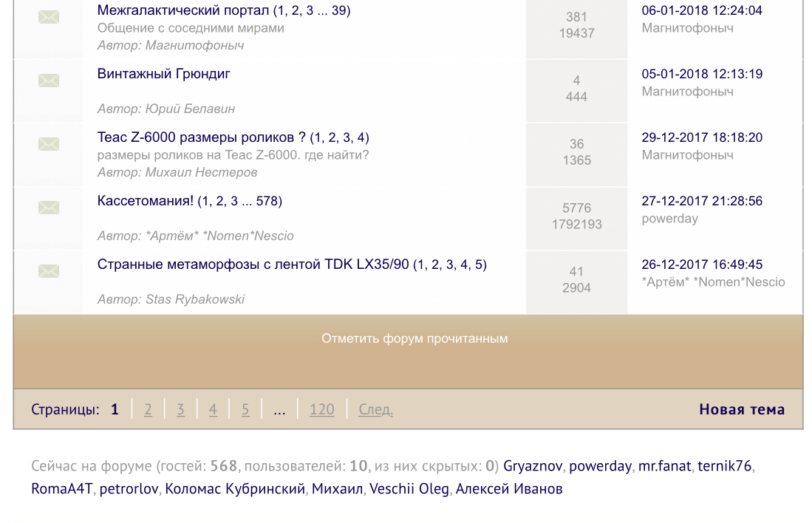
Task: Open last post dated 27-12-2017 21:28:56
Action: coord(702,201)
